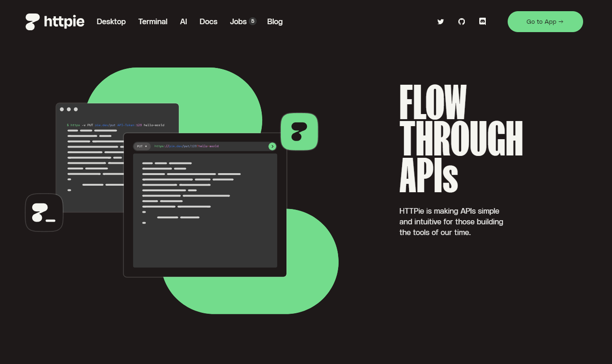Open the Twitter icon link

(441, 21)
